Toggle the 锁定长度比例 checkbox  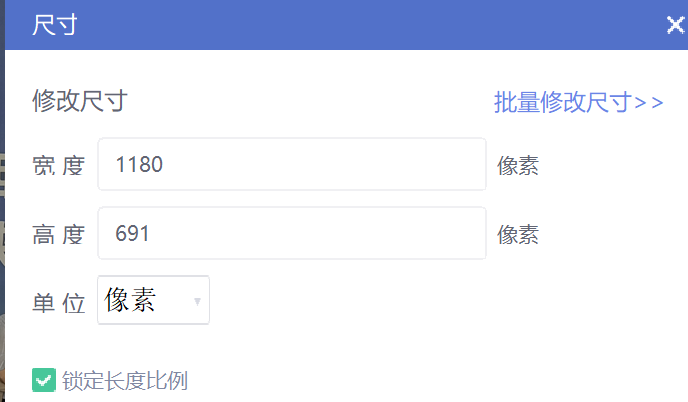point(43,380)
